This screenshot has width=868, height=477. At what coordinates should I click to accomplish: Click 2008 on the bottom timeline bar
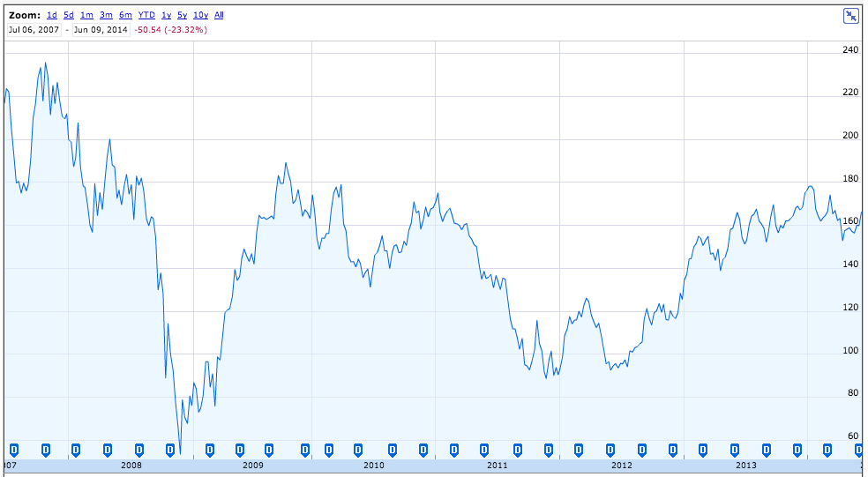(x=131, y=465)
